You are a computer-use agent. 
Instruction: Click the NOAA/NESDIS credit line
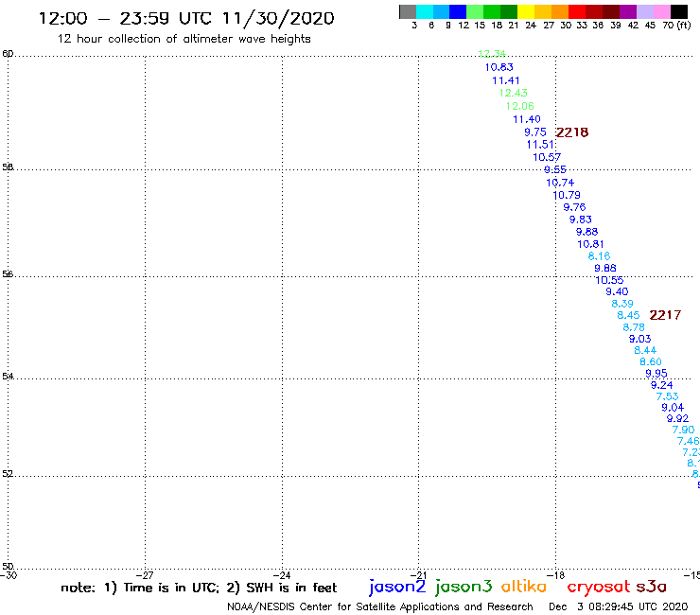tap(380, 606)
